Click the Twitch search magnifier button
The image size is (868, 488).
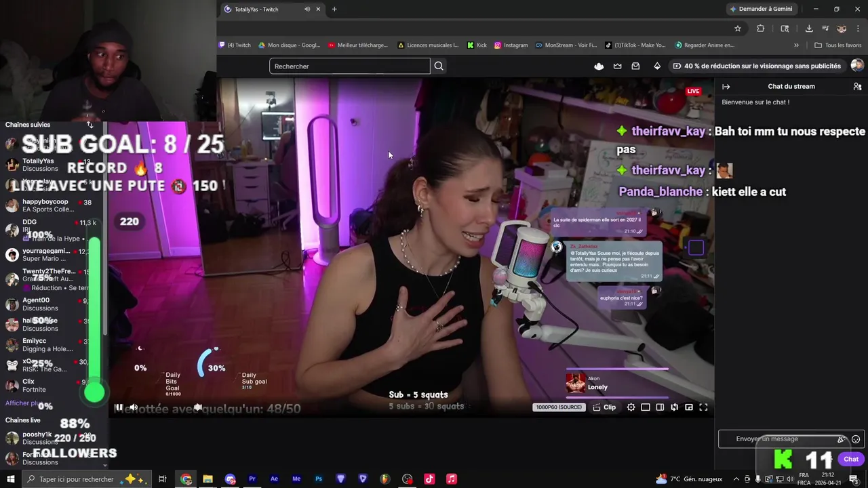click(439, 66)
